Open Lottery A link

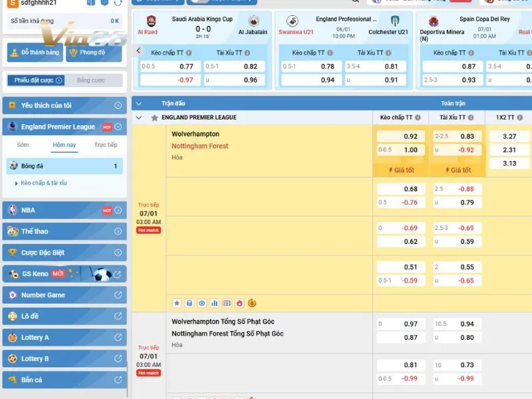pos(65,338)
